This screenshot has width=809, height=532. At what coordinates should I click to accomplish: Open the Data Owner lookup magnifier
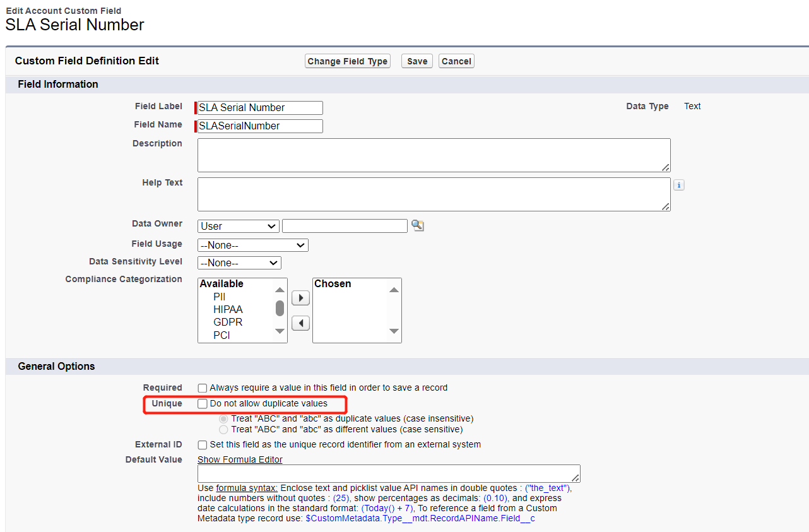pos(417,225)
